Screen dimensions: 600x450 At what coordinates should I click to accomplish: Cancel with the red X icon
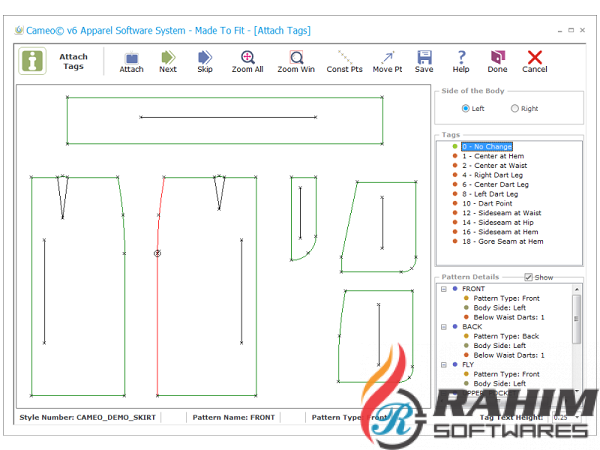coord(535,62)
